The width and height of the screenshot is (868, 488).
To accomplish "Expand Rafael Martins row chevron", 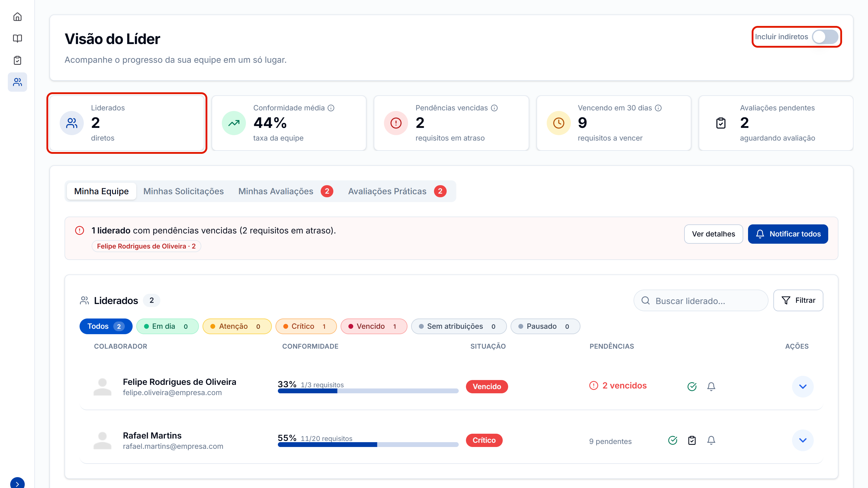I will tap(803, 440).
